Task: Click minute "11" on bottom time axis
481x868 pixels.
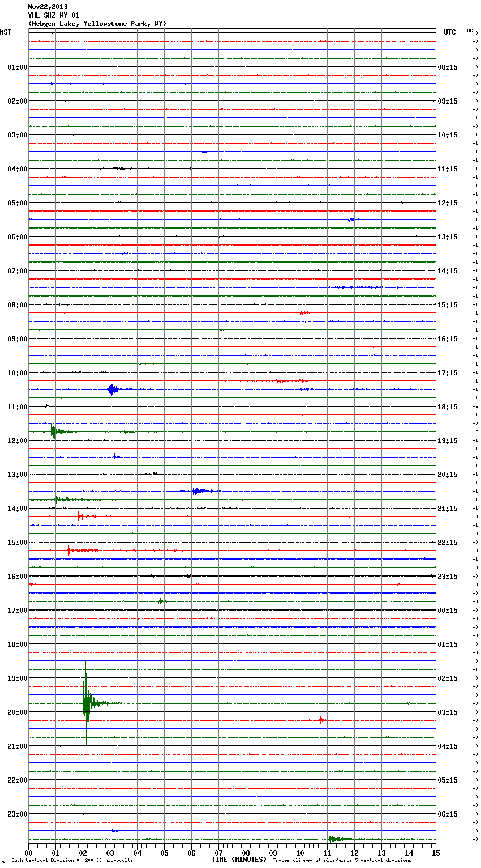Action: coord(327,852)
